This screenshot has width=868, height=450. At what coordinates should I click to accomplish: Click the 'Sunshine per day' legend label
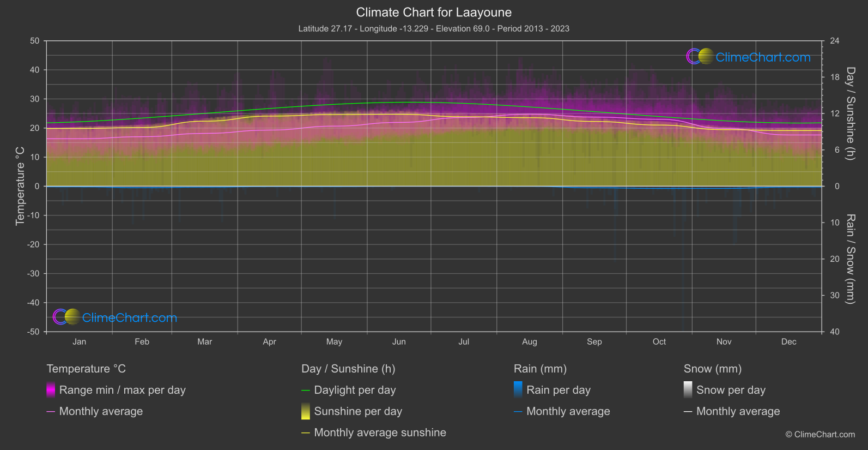[x=358, y=411]
